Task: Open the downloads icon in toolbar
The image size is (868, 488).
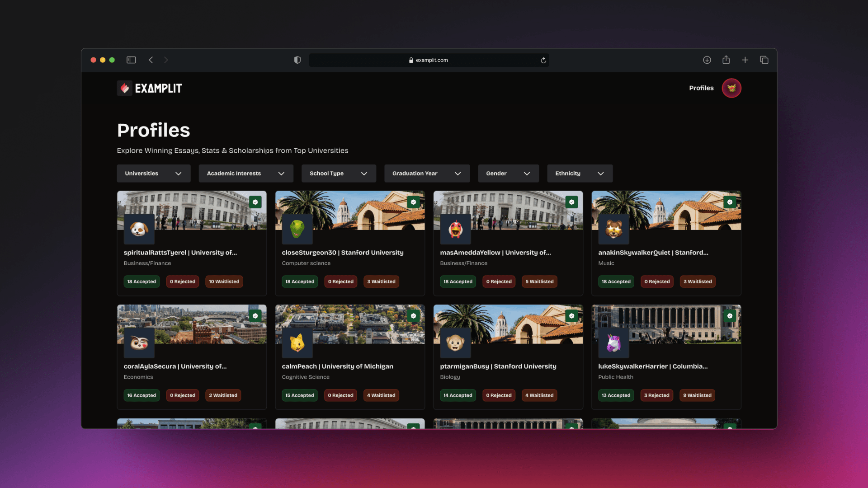Action: pos(707,60)
